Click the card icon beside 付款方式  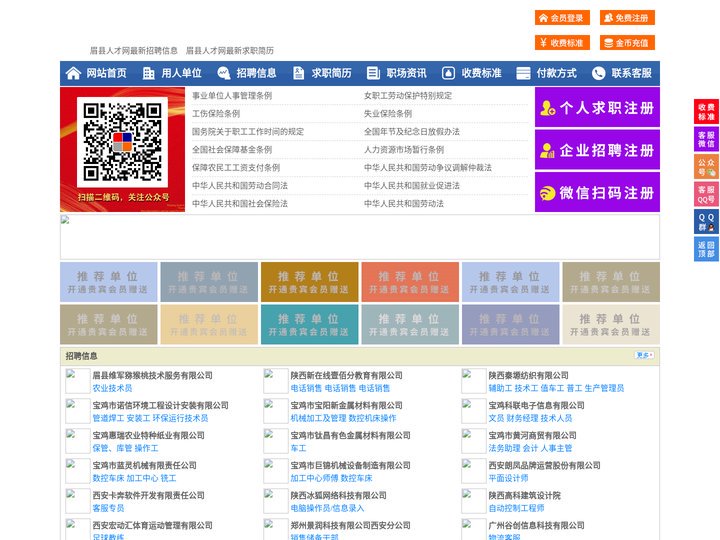523,73
